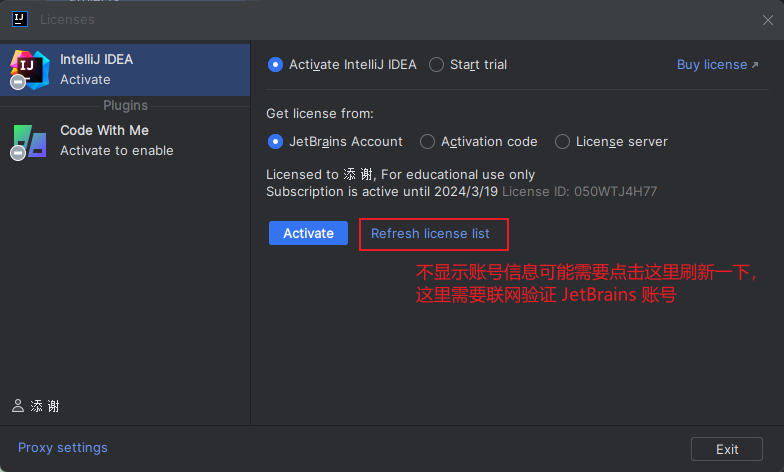Click the external arrow next to Buy license
Viewport: 784px width, 472px height.
pyautogui.click(x=755, y=65)
